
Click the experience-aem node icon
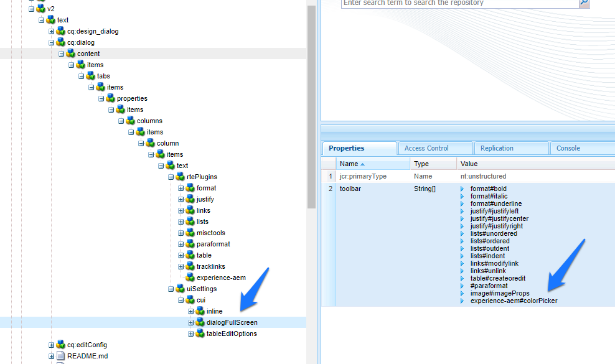(190, 278)
